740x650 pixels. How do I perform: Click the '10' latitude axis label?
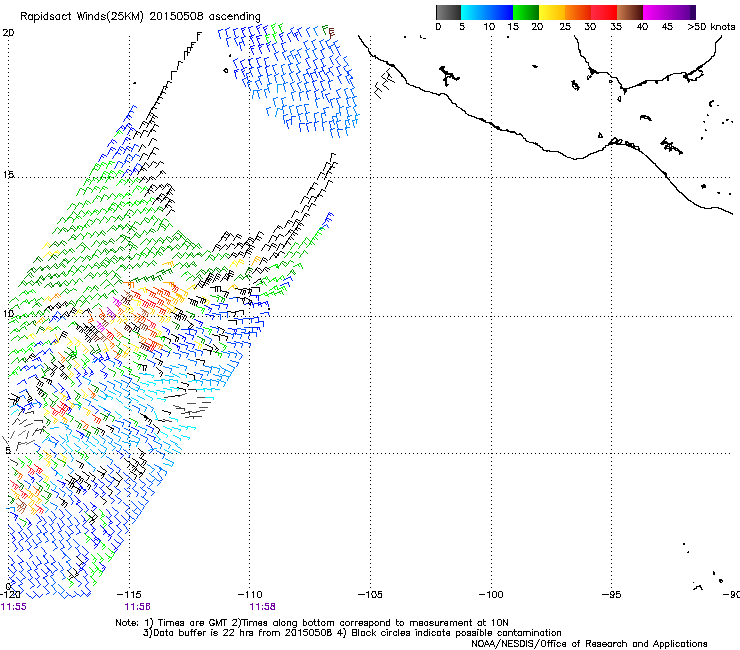pyautogui.click(x=8, y=313)
